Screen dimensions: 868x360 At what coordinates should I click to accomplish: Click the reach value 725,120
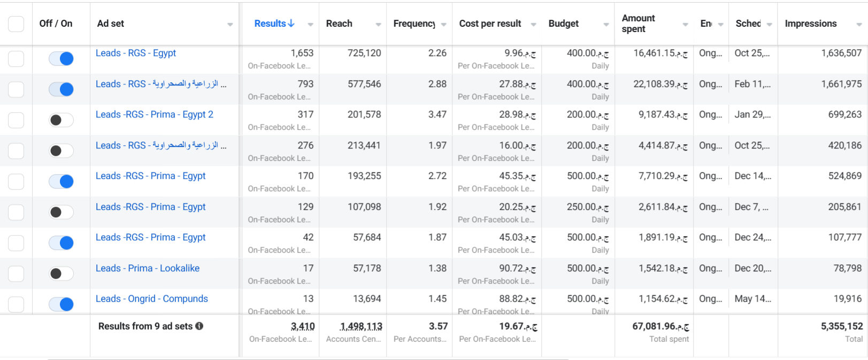coord(364,53)
